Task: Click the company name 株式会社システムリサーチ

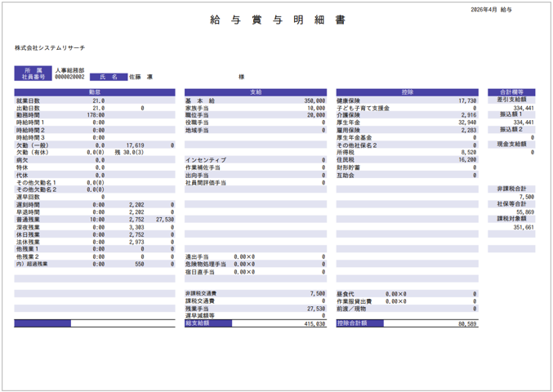Action: pyautogui.click(x=49, y=48)
